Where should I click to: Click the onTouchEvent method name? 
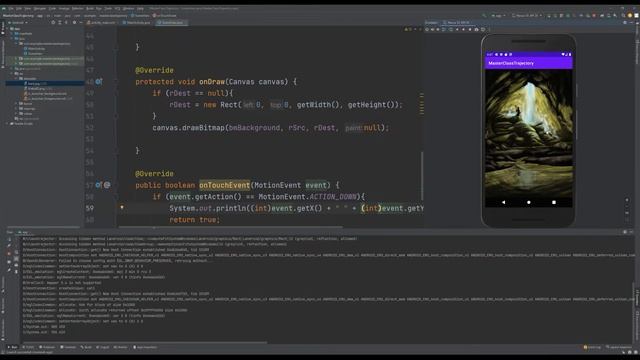coord(224,185)
